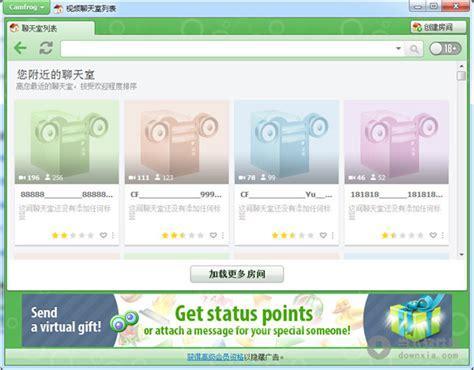Favorite the 181818 room with heart

click(433, 235)
